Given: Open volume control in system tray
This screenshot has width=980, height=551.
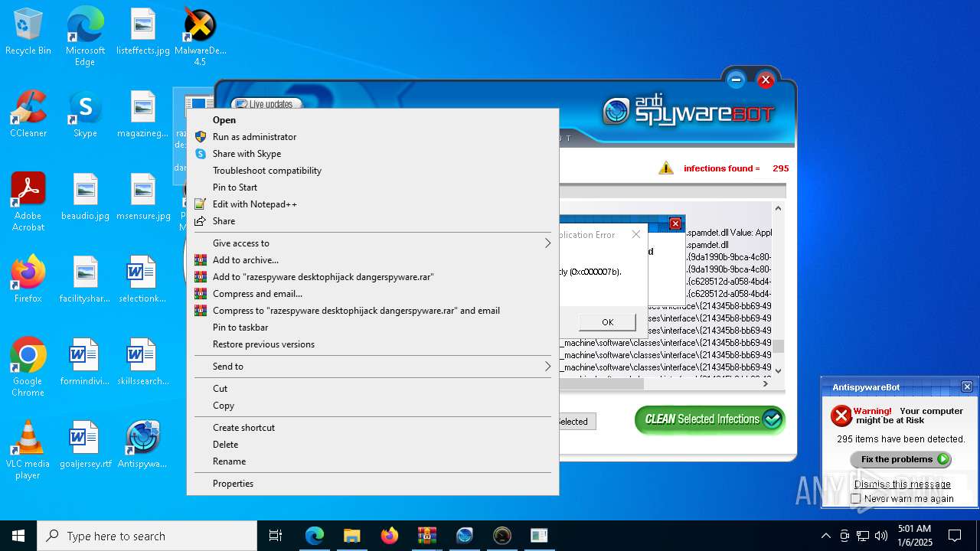Looking at the screenshot, I should pyautogui.click(x=881, y=536).
